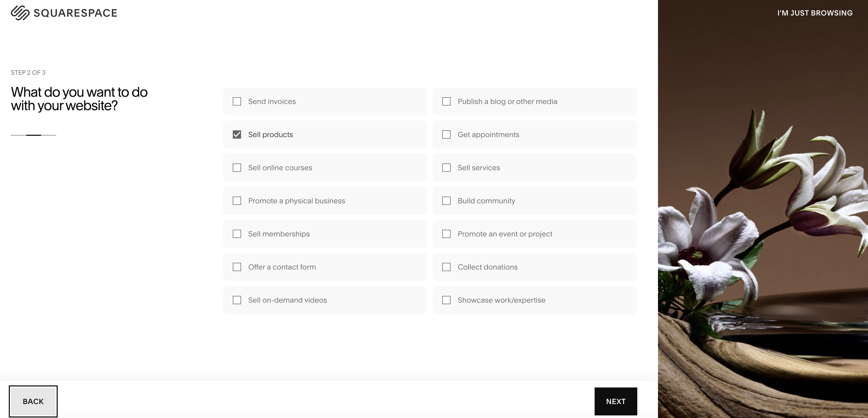Check the Collect donations option

[446, 267]
